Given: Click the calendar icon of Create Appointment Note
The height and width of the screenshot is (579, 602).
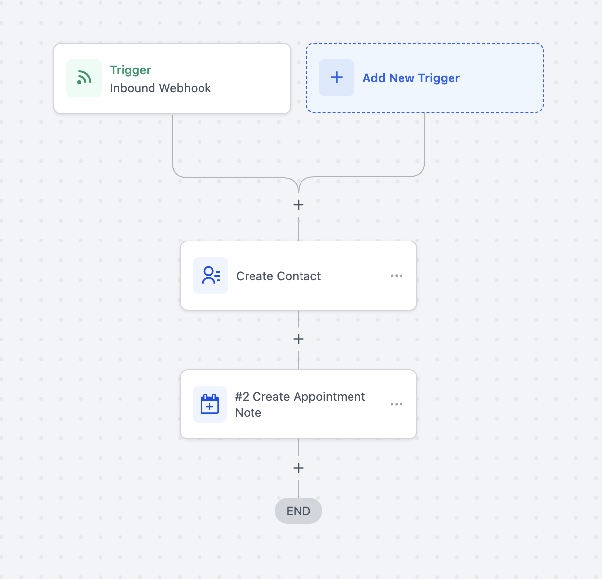Looking at the screenshot, I should [x=210, y=404].
